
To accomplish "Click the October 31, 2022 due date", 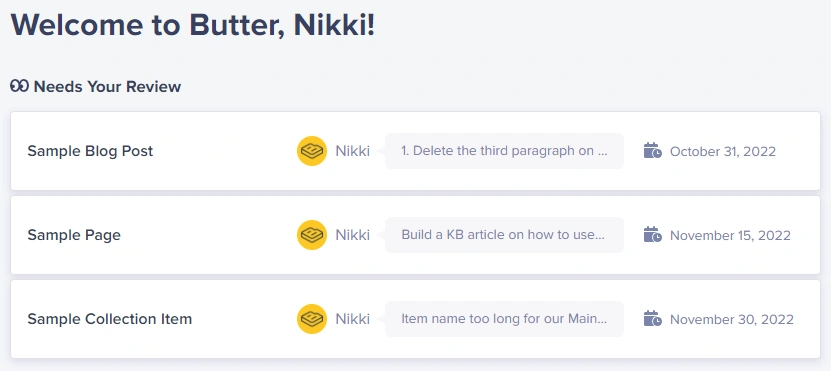I will pyautogui.click(x=723, y=152).
